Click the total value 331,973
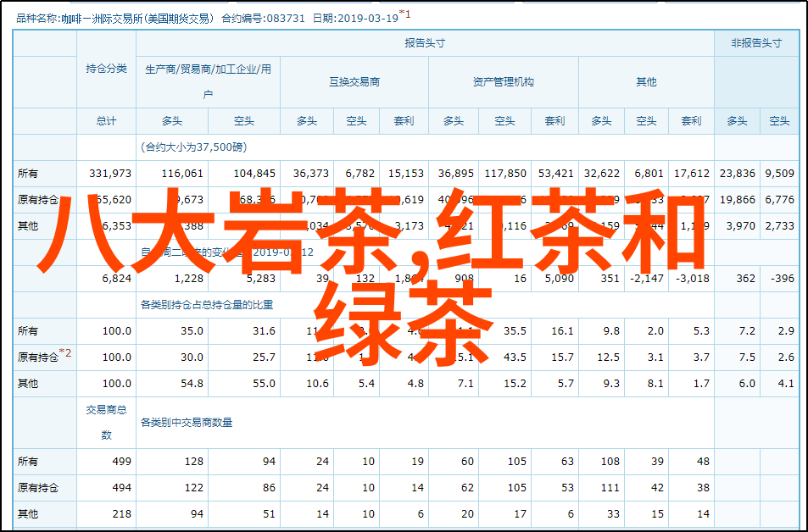 click(110, 174)
